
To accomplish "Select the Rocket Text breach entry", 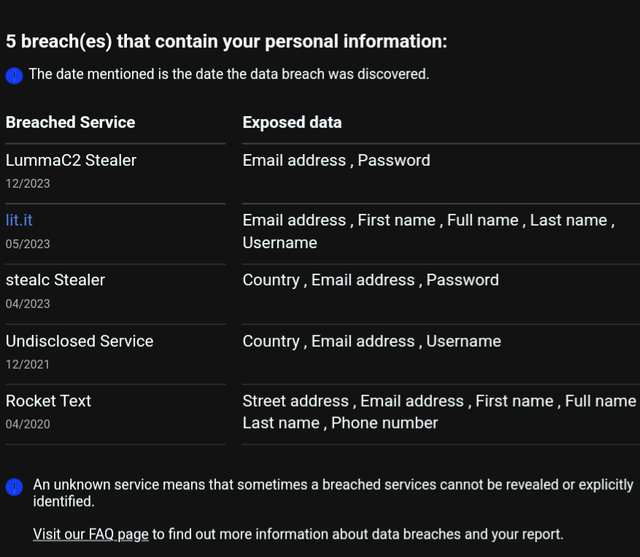I will pos(48,401).
